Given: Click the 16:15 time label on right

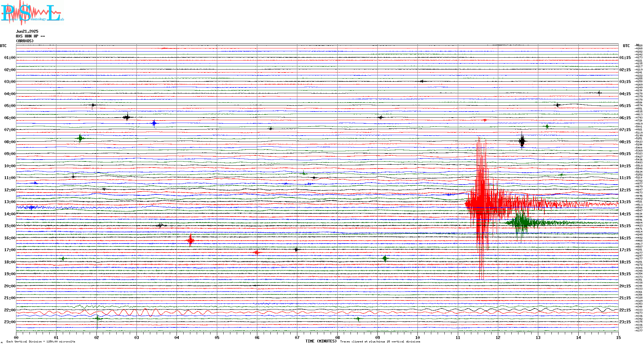Looking at the screenshot, I should [625, 238].
